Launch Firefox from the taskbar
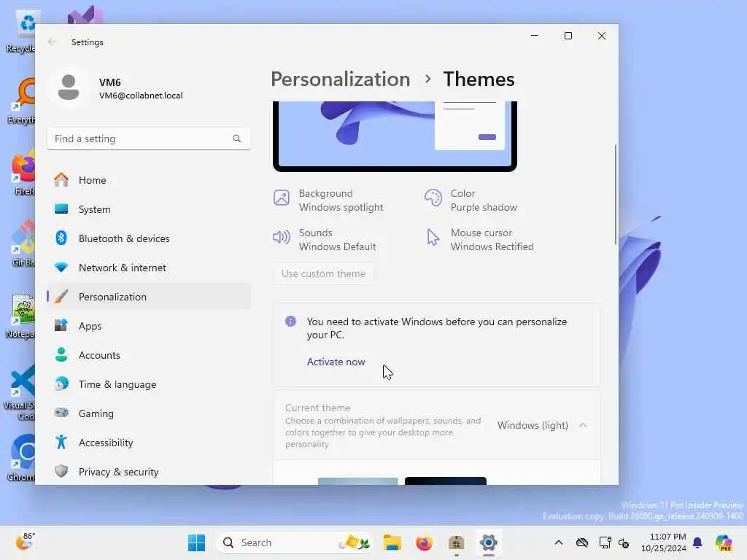 pyautogui.click(x=424, y=542)
